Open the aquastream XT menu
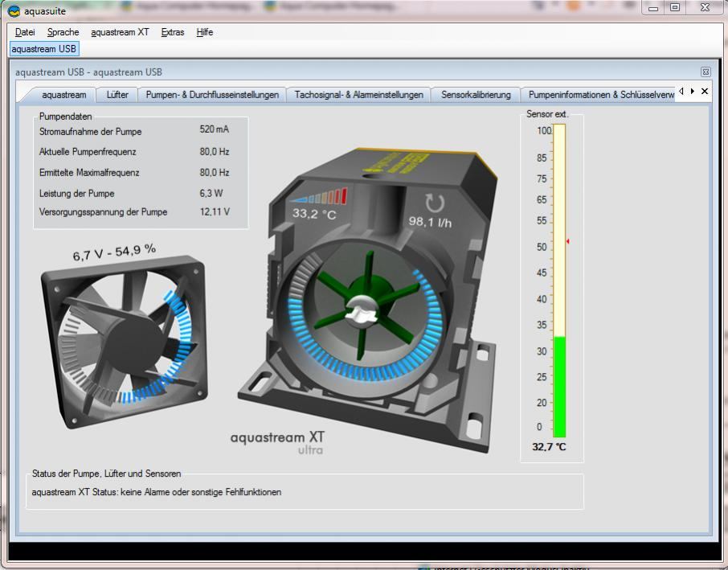 point(120,32)
